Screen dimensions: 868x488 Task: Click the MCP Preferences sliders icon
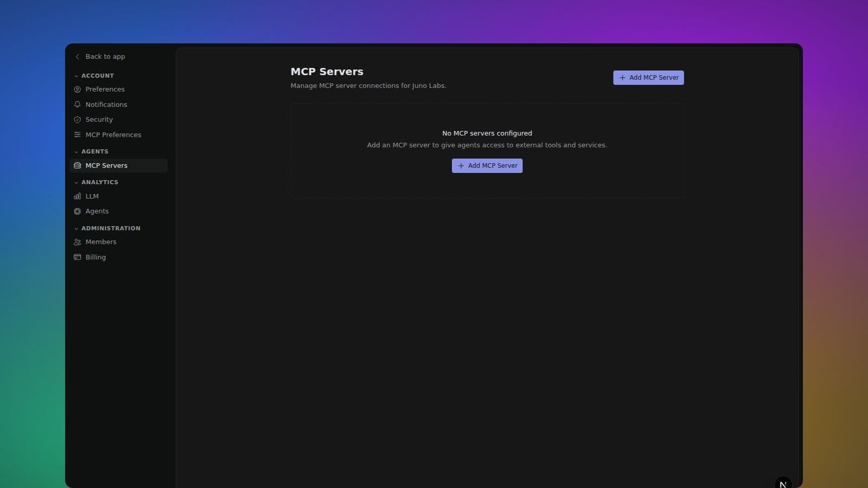[78, 135]
